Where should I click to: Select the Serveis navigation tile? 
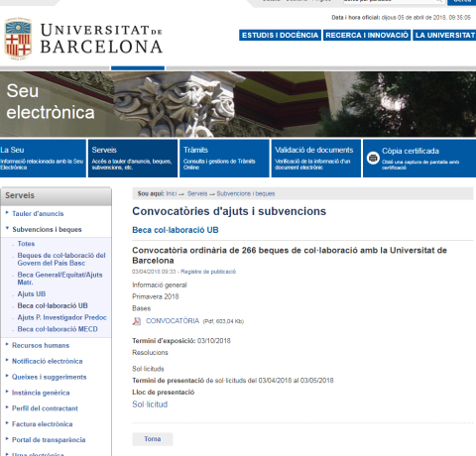tap(133, 159)
